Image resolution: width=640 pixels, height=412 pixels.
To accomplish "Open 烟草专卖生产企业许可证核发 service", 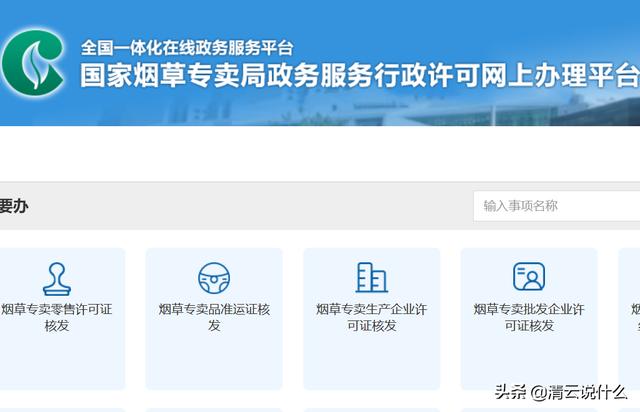I will point(371,317).
